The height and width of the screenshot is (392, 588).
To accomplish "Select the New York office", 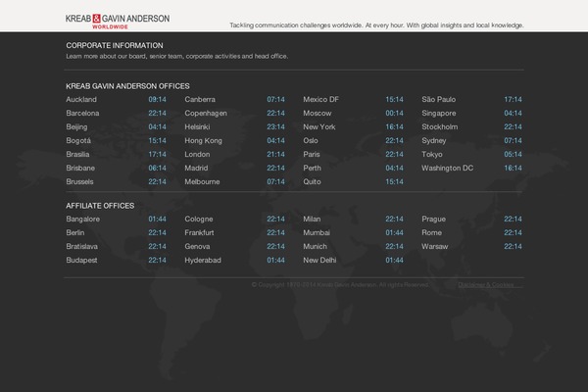I will click(x=319, y=127).
